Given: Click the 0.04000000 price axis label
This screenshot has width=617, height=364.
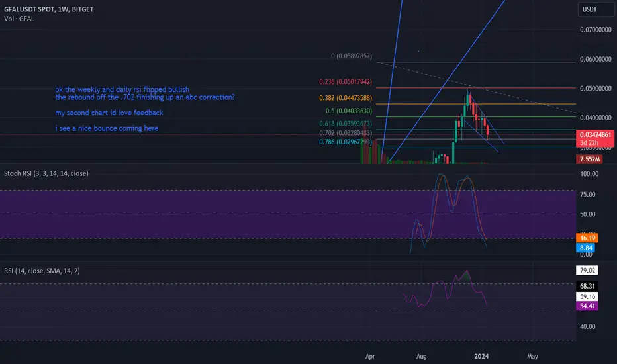Looking at the screenshot, I should pyautogui.click(x=595, y=118).
